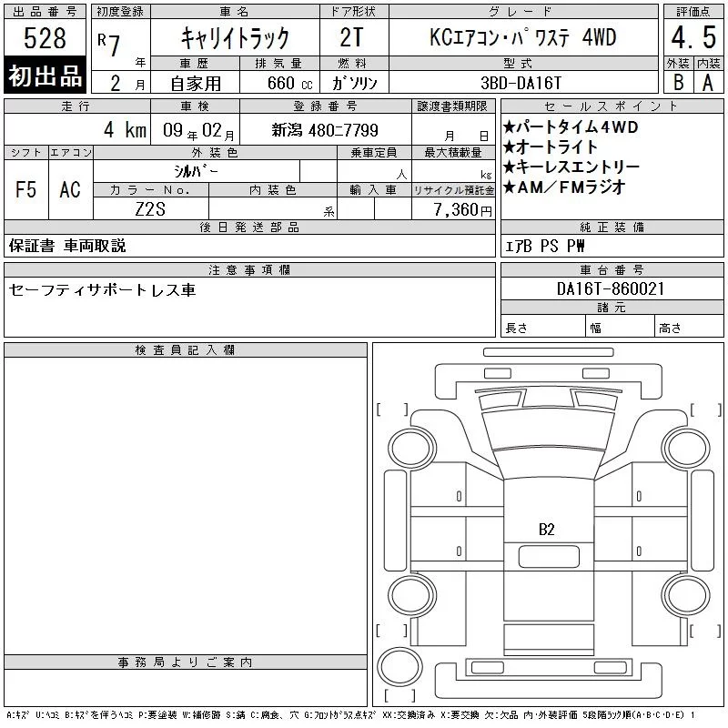Click the grade KCエアコン・パワステ 4WD
This screenshot has height=728, width=728.
523,37
